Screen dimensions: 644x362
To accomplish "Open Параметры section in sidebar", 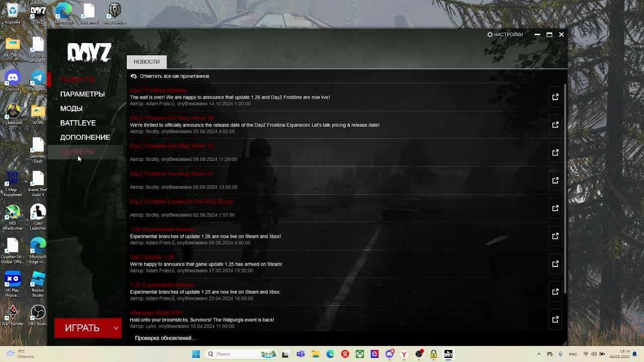I will pyautogui.click(x=83, y=94).
